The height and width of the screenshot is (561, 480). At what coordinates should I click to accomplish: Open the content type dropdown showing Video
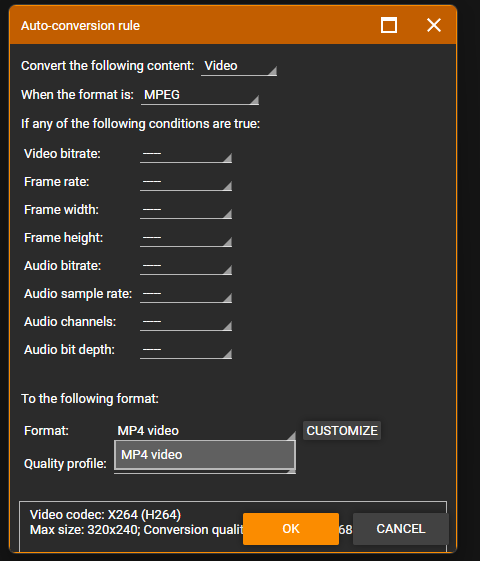239,66
